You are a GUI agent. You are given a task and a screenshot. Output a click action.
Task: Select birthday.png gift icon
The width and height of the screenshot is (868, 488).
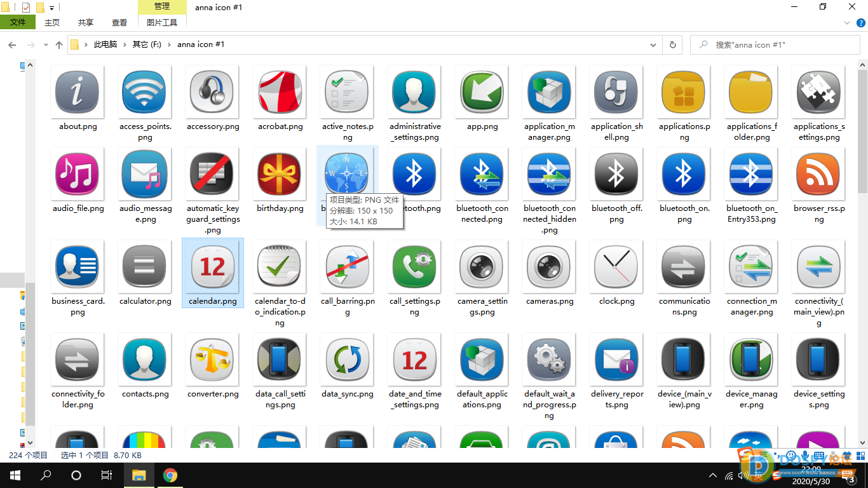point(280,174)
